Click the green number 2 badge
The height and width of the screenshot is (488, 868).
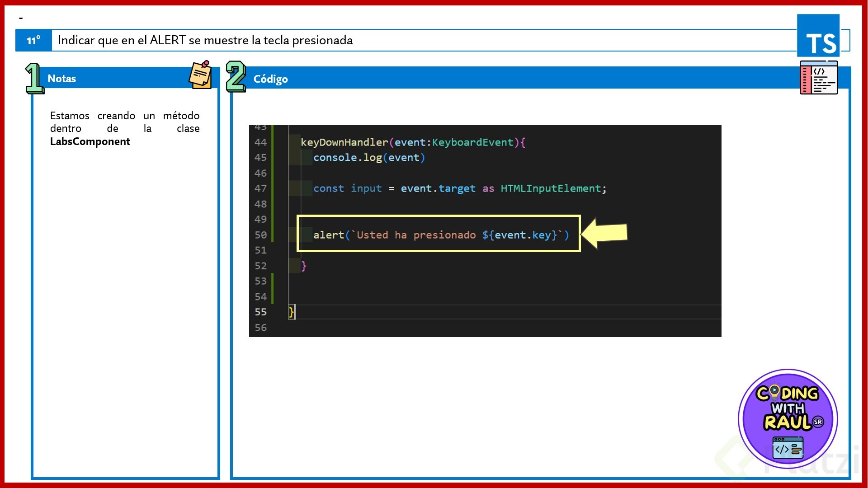236,77
